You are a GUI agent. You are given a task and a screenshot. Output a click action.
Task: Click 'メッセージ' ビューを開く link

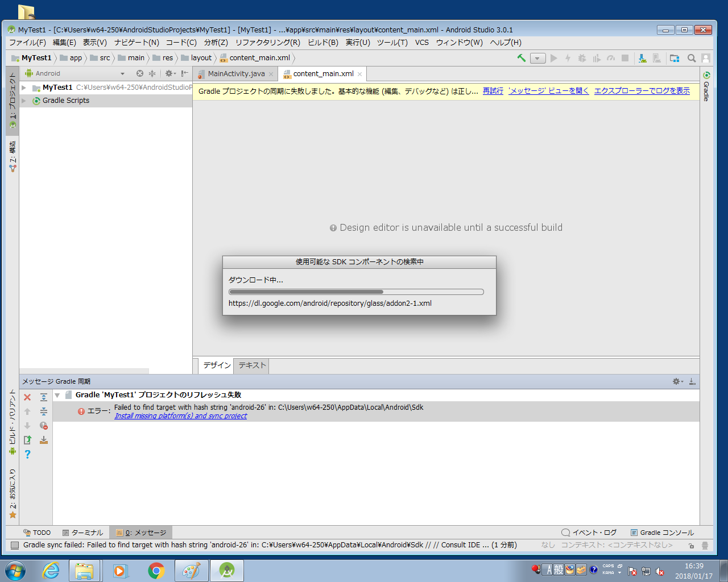548,91
